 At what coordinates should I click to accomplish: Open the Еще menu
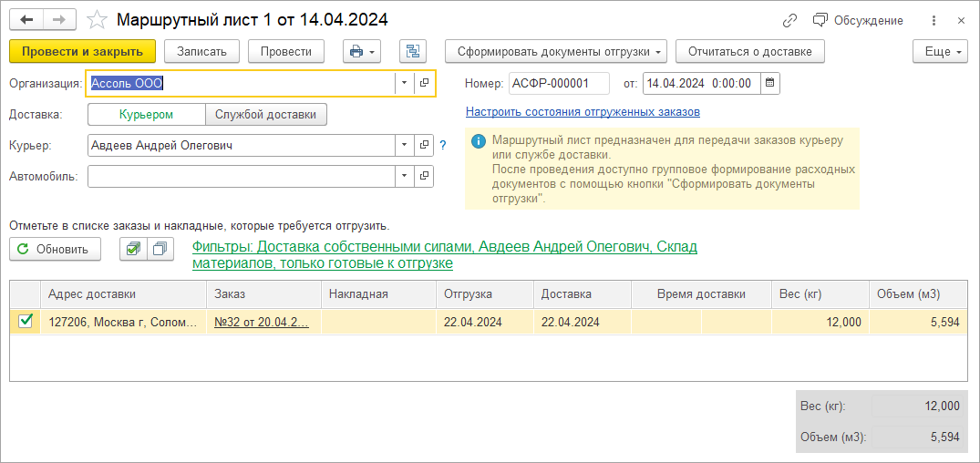tap(939, 52)
